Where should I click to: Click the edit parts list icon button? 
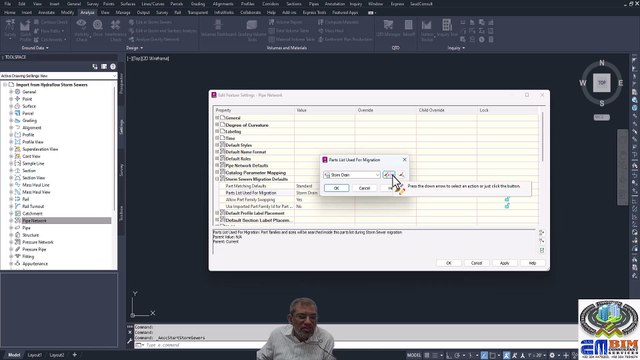389,175
